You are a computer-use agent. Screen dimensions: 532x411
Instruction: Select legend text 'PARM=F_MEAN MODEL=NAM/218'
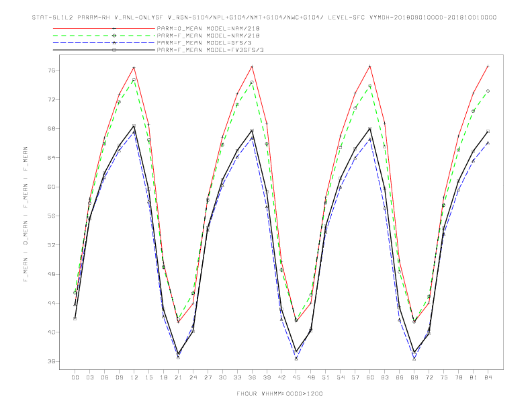pyautogui.click(x=208, y=36)
